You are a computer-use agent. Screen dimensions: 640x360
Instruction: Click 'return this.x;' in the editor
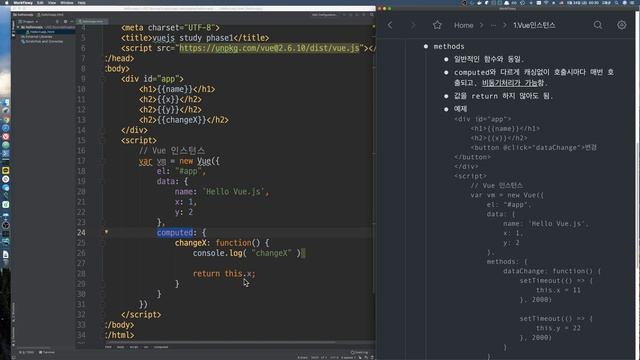click(x=224, y=273)
